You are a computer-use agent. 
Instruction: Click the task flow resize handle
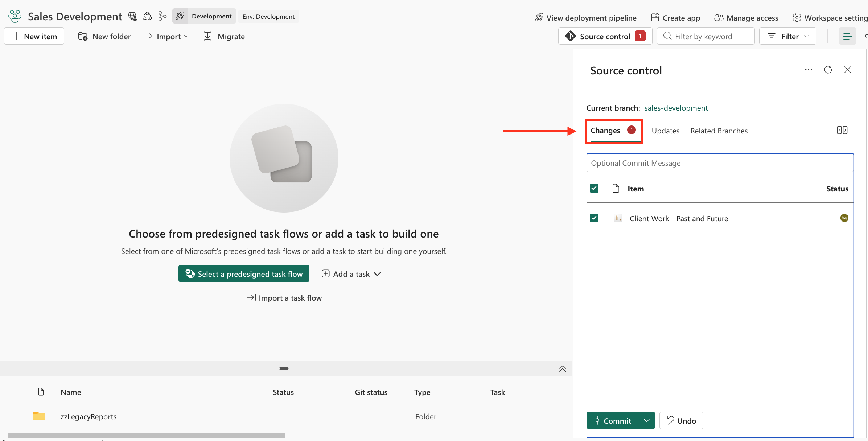(284, 368)
